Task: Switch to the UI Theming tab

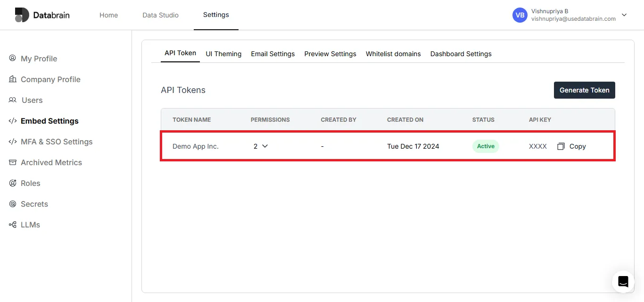Action: point(223,54)
